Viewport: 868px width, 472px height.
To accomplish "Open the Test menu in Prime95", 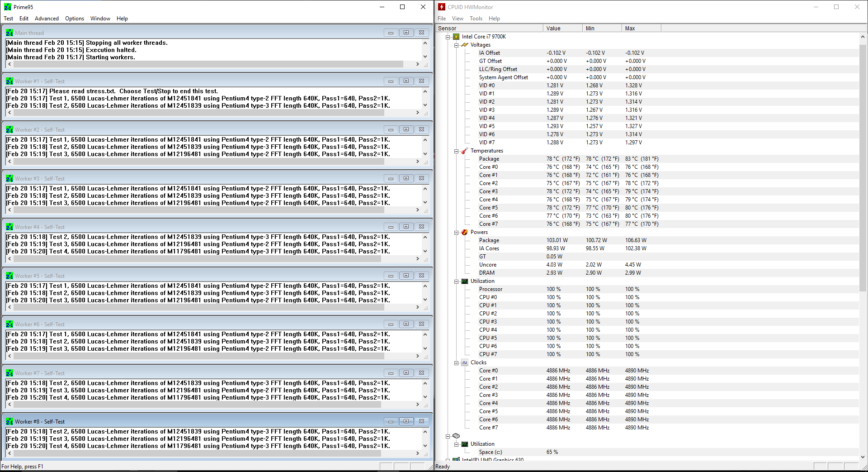I will coord(8,19).
